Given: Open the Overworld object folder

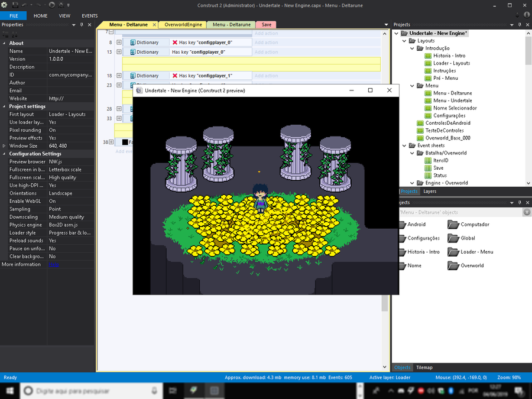Looking at the screenshot, I should pos(466,265).
